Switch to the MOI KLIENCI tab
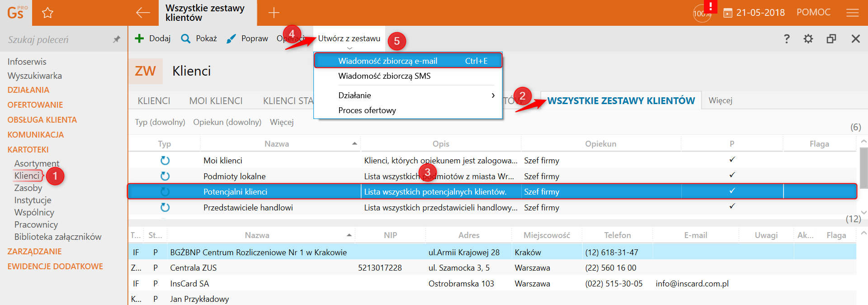 (x=216, y=100)
